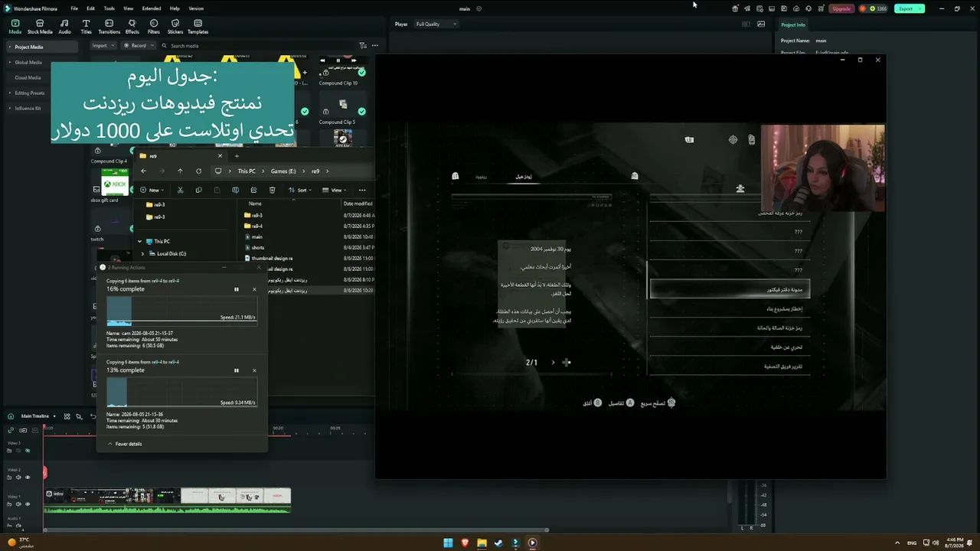Go up one folder in File Explorer
The width and height of the screenshot is (980, 551).
180,171
